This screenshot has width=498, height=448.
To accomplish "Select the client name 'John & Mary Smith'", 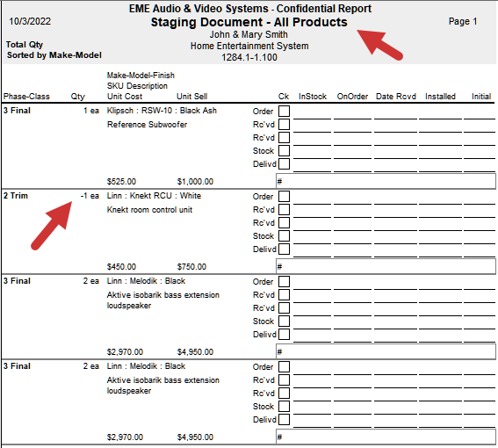I will tap(249, 34).
